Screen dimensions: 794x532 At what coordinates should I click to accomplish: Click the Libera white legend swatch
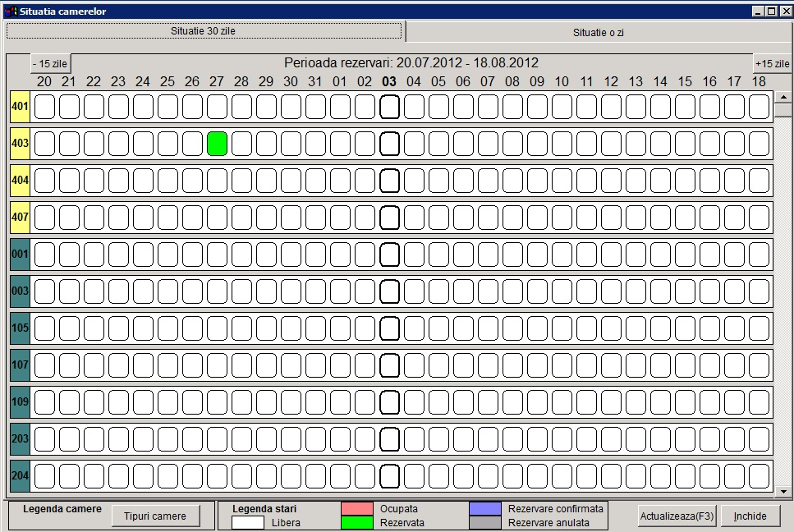pyautogui.click(x=248, y=523)
